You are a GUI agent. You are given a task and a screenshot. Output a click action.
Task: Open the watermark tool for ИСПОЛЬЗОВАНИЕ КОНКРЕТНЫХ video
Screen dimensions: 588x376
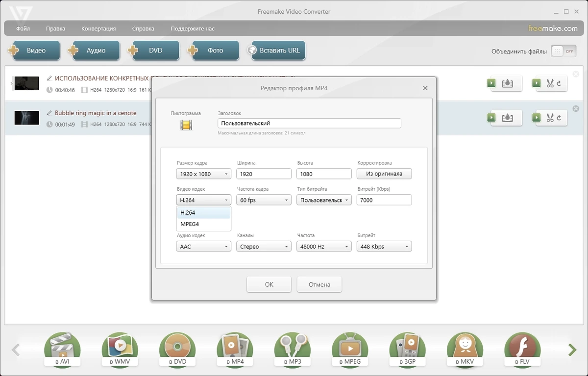pos(504,83)
